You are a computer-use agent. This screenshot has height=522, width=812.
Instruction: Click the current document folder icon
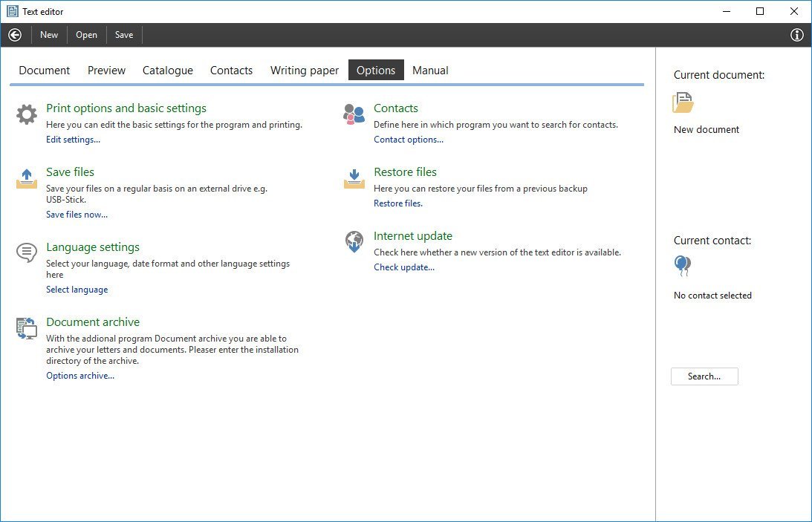pos(683,102)
